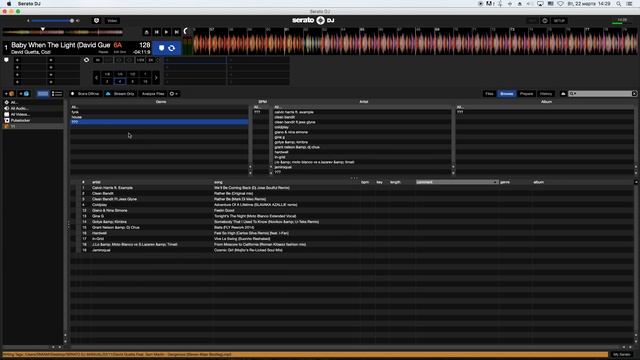
Task: Shift loop sizes right with arrow
Action: pyautogui.click(x=156, y=78)
